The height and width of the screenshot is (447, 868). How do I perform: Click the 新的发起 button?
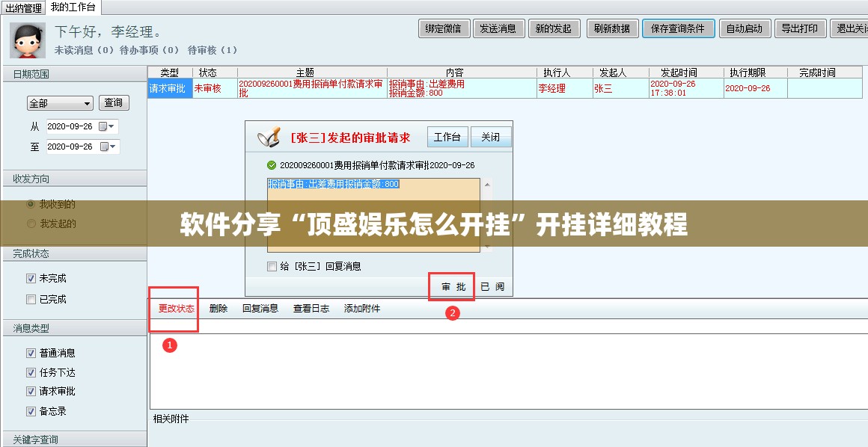point(554,28)
